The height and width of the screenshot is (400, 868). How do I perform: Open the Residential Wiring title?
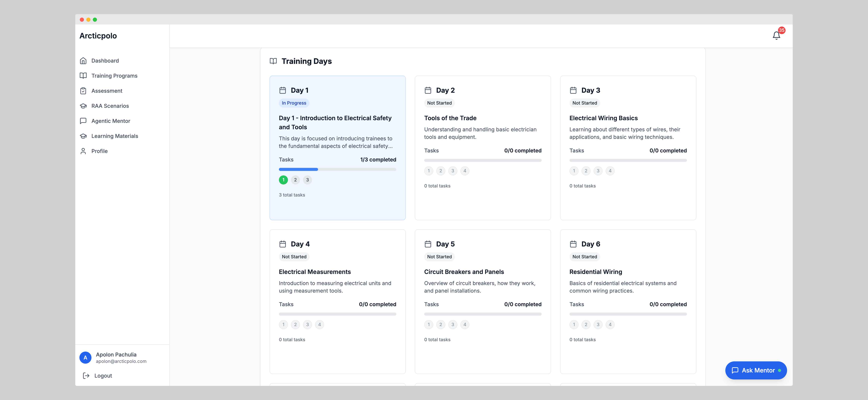(596, 272)
